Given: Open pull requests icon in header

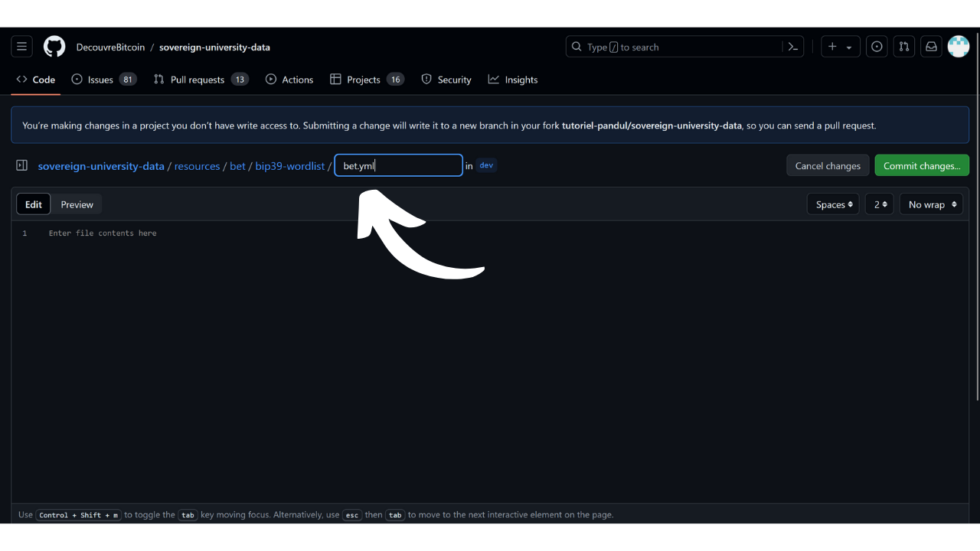Looking at the screenshot, I should (904, 47).
